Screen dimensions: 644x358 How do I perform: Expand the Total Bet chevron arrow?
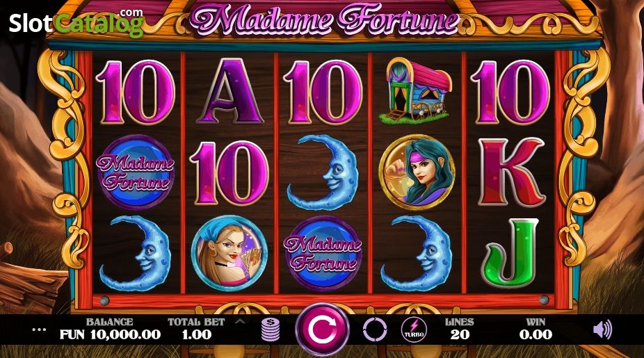click(x=241, y=321)
